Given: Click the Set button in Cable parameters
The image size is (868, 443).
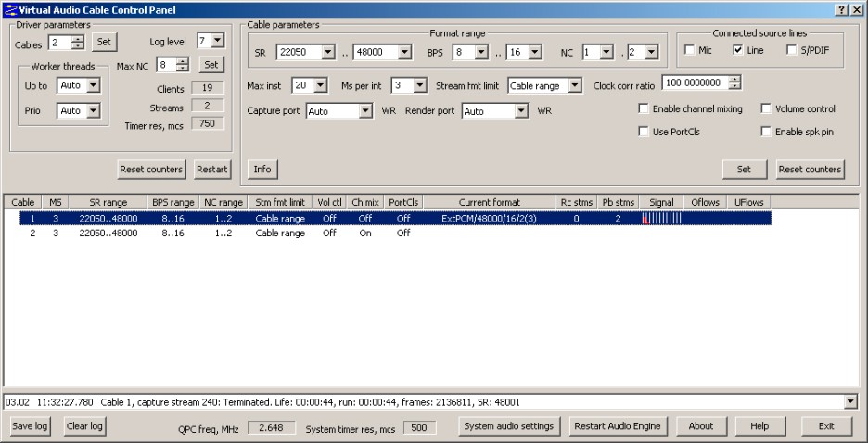Looking at the screenshot, I should (x=744, y=170).
